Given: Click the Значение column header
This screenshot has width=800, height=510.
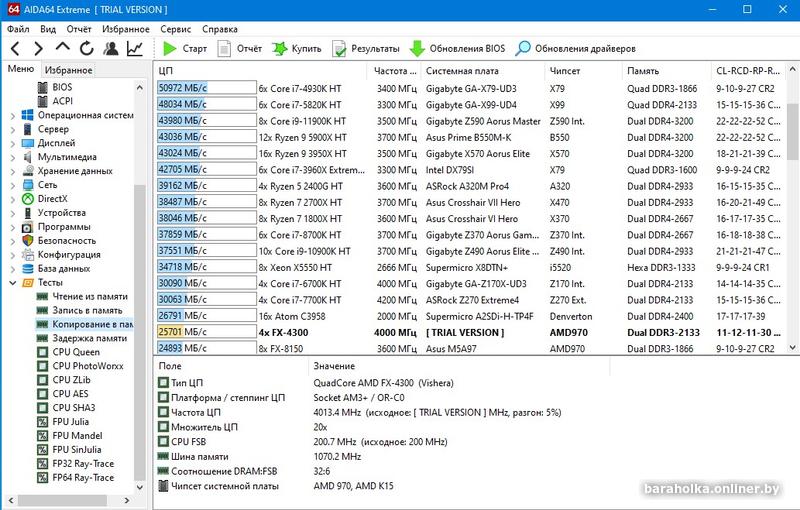Looking at the screenshot, I should coord(459,366).
